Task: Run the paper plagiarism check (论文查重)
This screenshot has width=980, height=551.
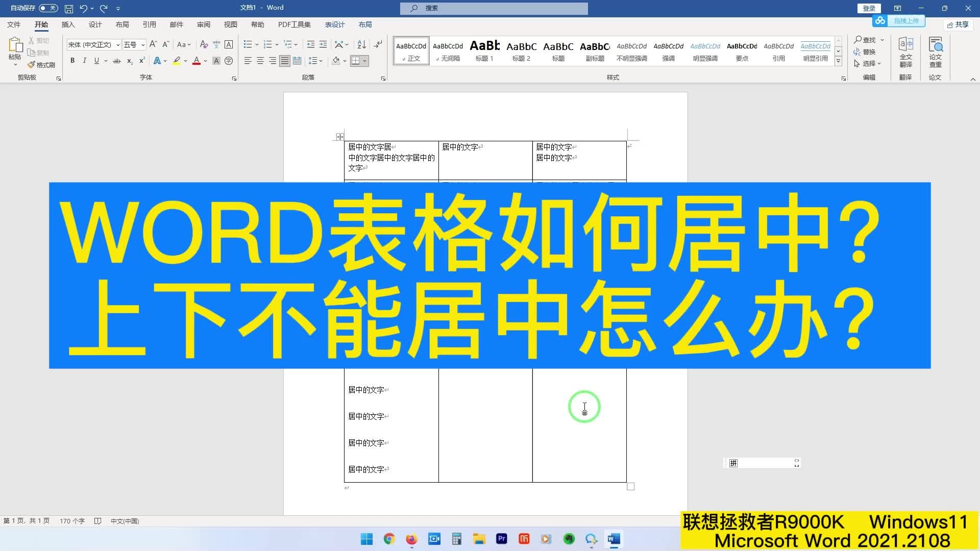Action: [936, 53]
